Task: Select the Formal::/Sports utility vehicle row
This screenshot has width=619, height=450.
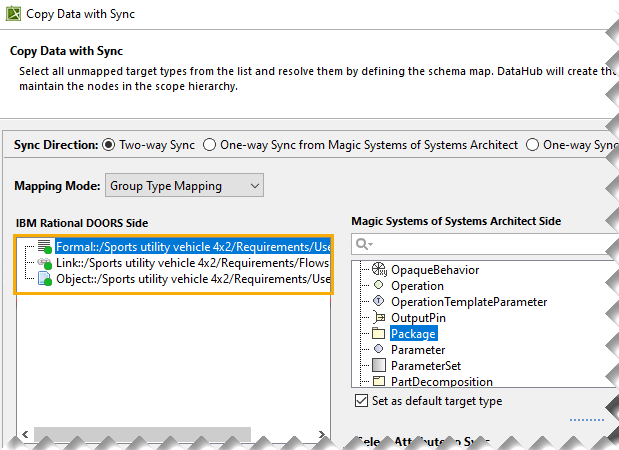Action: 193,247
